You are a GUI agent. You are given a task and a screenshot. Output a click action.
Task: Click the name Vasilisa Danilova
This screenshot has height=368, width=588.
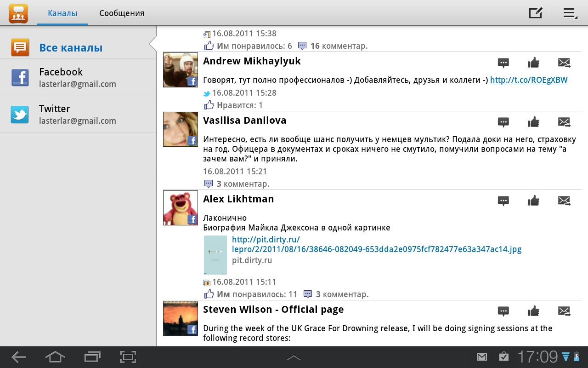click(x=245, y=121)
